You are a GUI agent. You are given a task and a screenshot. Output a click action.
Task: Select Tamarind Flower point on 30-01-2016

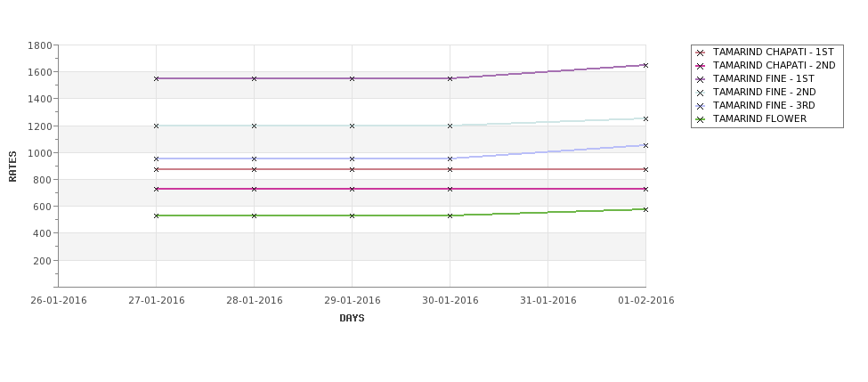point(450,215)
